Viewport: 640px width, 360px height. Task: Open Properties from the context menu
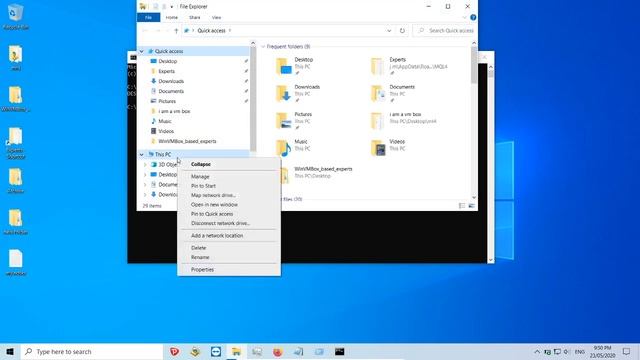(x=202, y=269)
